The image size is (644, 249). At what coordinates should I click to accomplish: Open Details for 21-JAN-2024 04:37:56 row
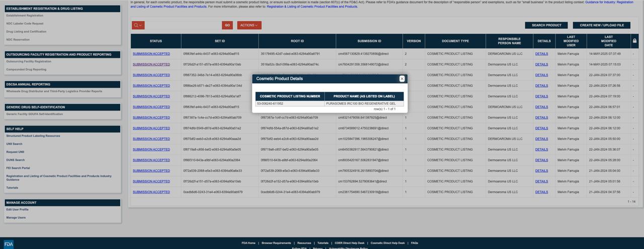pyautogui.click(x=541, y=192)
